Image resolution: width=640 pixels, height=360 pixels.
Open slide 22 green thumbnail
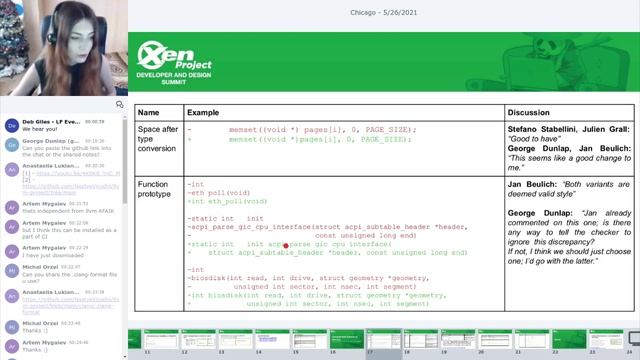569,339
